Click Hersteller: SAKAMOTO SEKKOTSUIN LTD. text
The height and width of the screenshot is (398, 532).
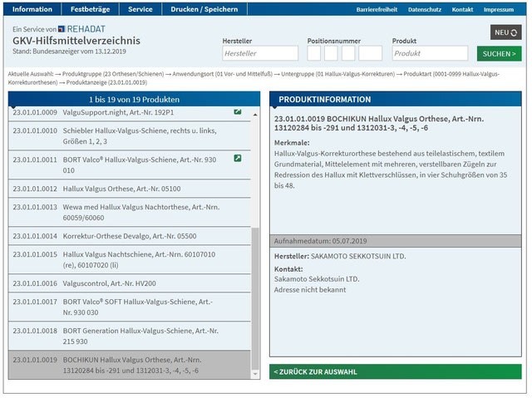340,256
